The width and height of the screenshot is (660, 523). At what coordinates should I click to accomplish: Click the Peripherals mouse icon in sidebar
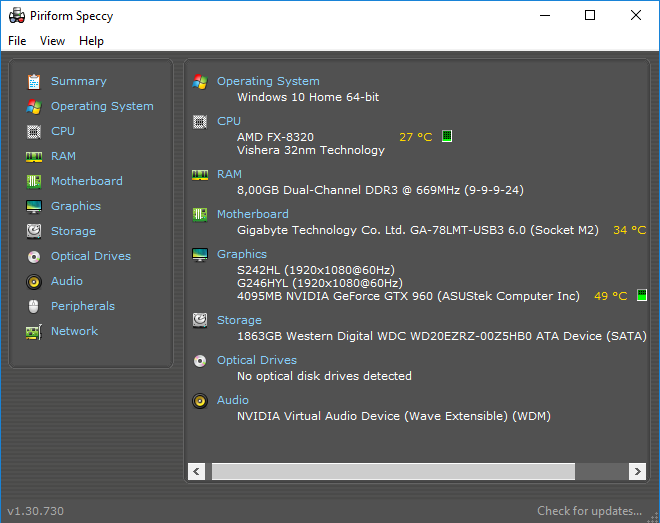point(34,307)
